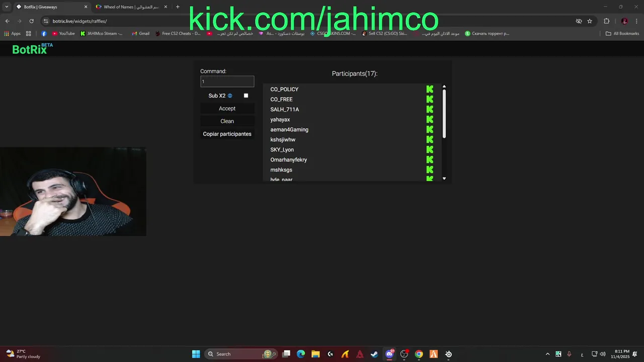This screenshot has width=644, height=362.
Task: Open Microsoft Edge from the taskbar
Action: pos(301,354)
